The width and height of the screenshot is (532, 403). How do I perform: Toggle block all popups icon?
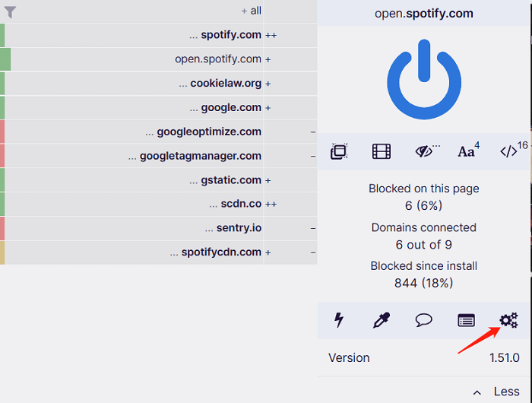(339, 151)
